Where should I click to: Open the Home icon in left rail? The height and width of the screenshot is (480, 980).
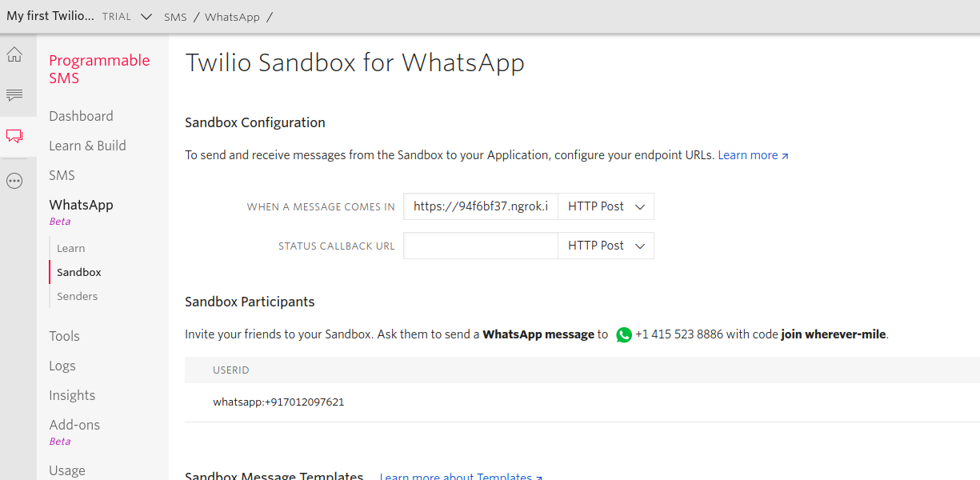(x=14, y=55)
